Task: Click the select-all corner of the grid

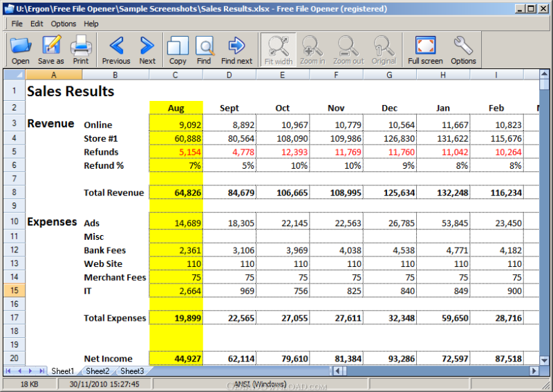Action: (15, 75)
